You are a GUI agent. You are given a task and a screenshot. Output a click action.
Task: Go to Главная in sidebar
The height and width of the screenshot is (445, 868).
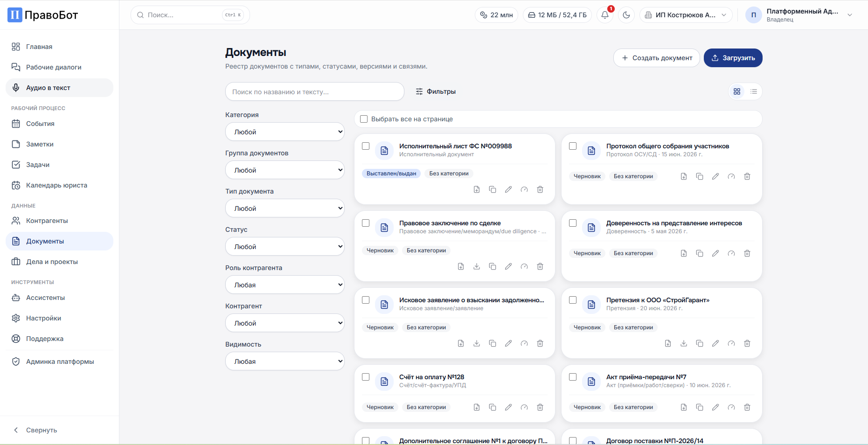(x=59, y=47)
